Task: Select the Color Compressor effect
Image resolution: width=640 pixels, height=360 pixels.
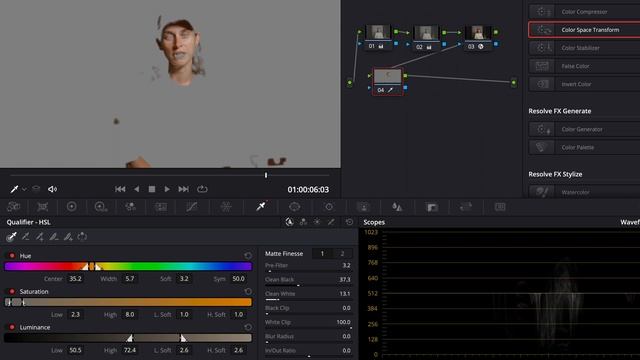Action: [x=584, y=12]
